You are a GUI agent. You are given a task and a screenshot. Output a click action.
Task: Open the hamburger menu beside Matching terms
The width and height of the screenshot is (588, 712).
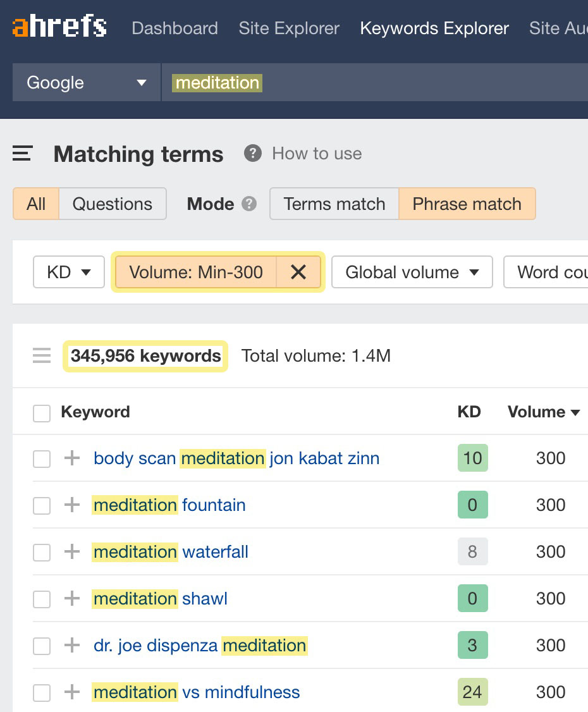click(x=23, y=154)
